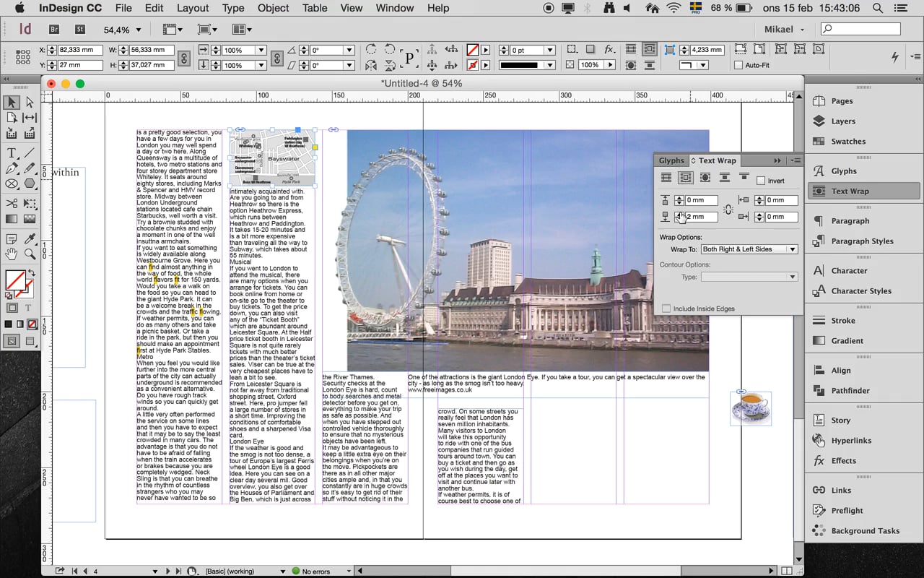The height and width of the screenshot is (578, 924).
Task: Enable the Invert checkbox
Action: [761, 181]
